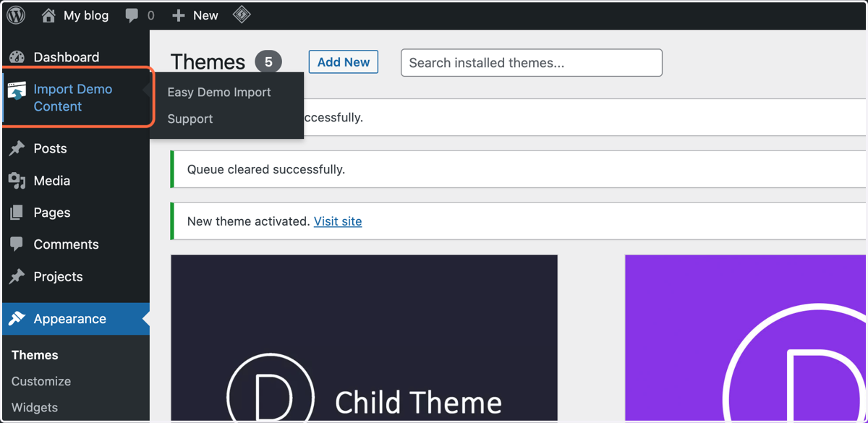Click the Dashboard gauge icon
868x423 pixels.
[17, 57]
